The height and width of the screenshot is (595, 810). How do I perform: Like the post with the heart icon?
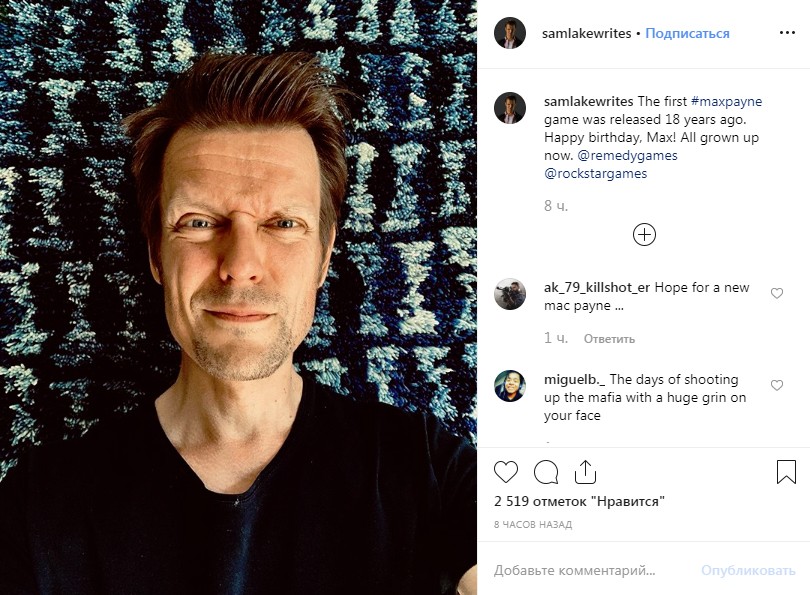[x=507, y=472]
